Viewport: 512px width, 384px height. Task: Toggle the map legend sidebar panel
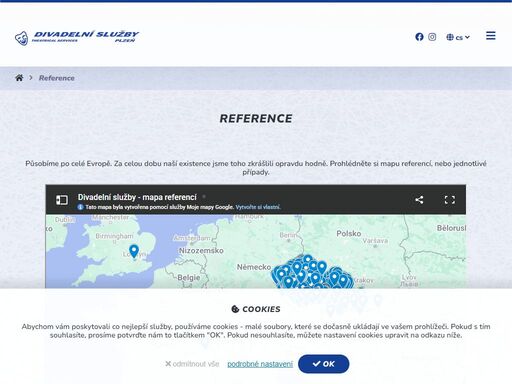click(62, 200)
